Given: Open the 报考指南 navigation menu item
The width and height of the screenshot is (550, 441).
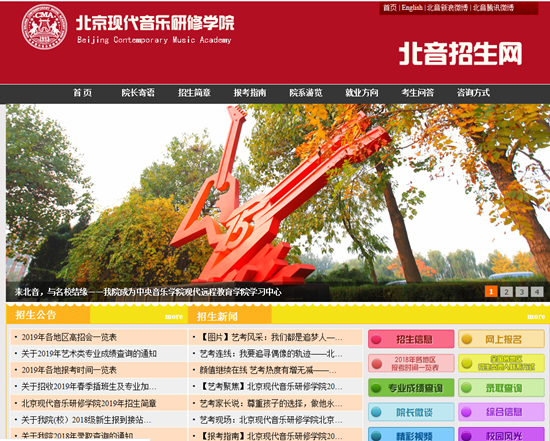Looking at the screenshot, I should click(x=250, y=93).
